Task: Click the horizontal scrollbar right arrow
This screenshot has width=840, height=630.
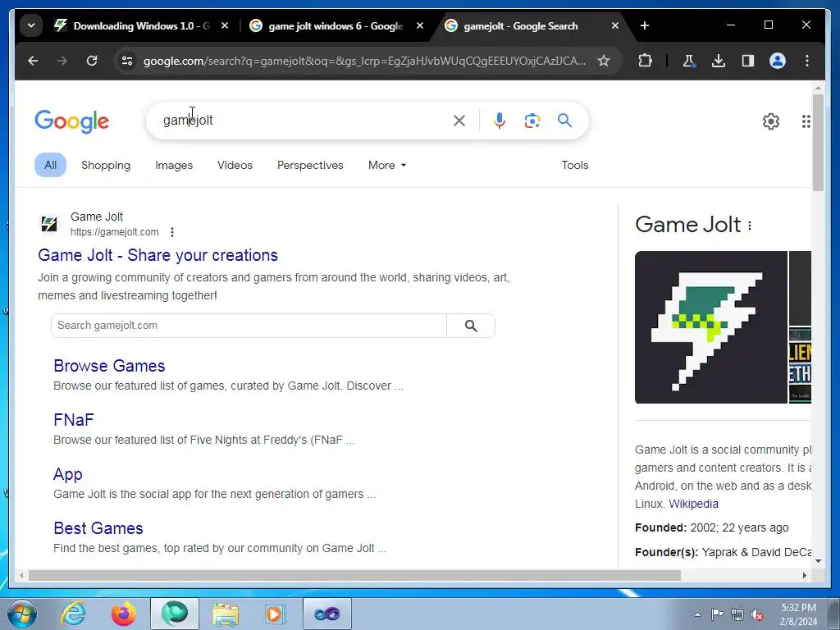Action: coord(804,575)
